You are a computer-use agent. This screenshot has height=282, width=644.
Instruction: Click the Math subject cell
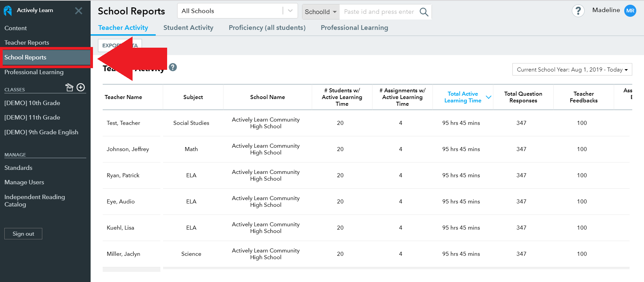coord(191,149)
